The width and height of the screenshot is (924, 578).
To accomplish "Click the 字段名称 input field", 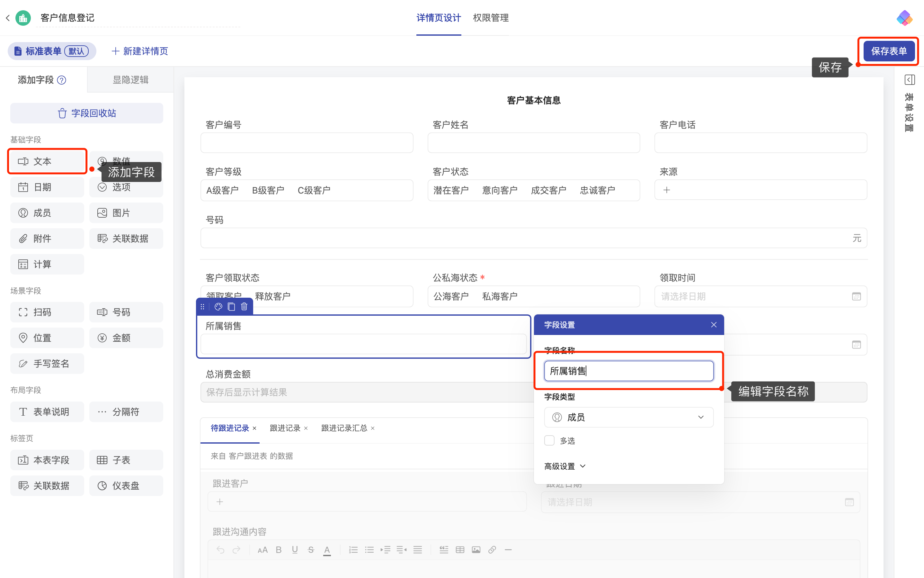I will (x=628, y=371).
